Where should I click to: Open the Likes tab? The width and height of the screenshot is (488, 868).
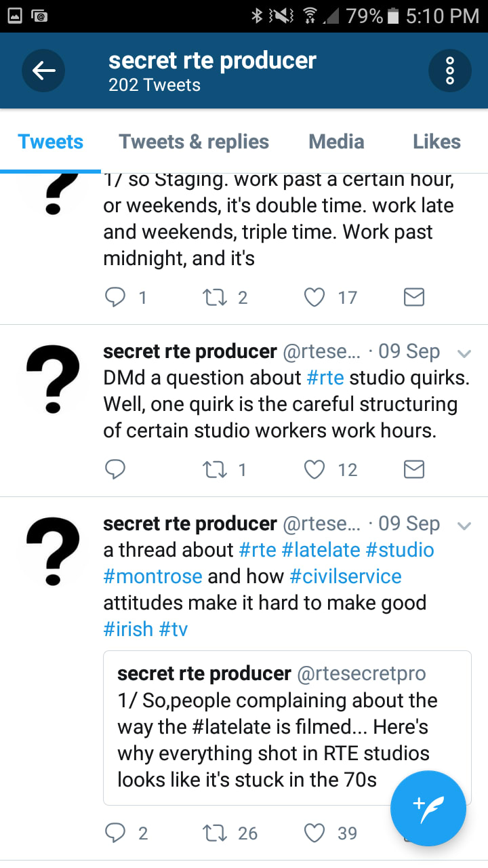point(436,142)
